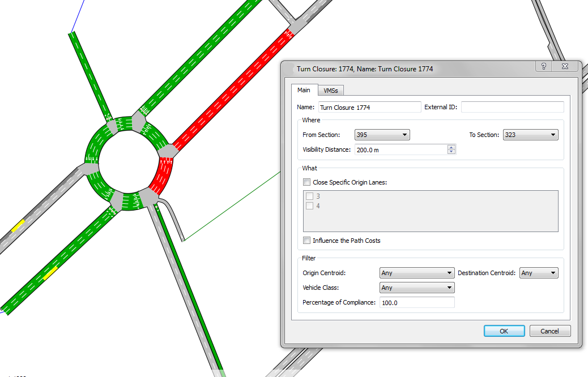This screenshot has width=588, height=377.
Task: Confirm changes with OK button
Action: click(504, 331)
